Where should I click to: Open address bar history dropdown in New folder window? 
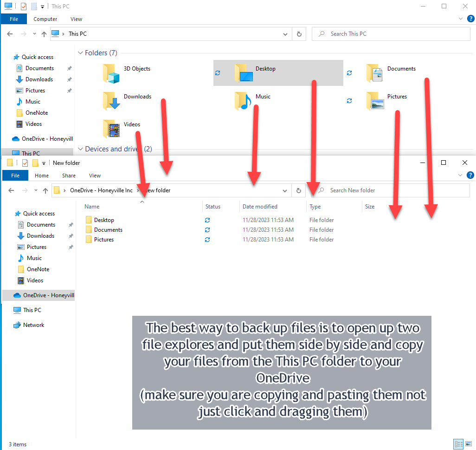285,190
